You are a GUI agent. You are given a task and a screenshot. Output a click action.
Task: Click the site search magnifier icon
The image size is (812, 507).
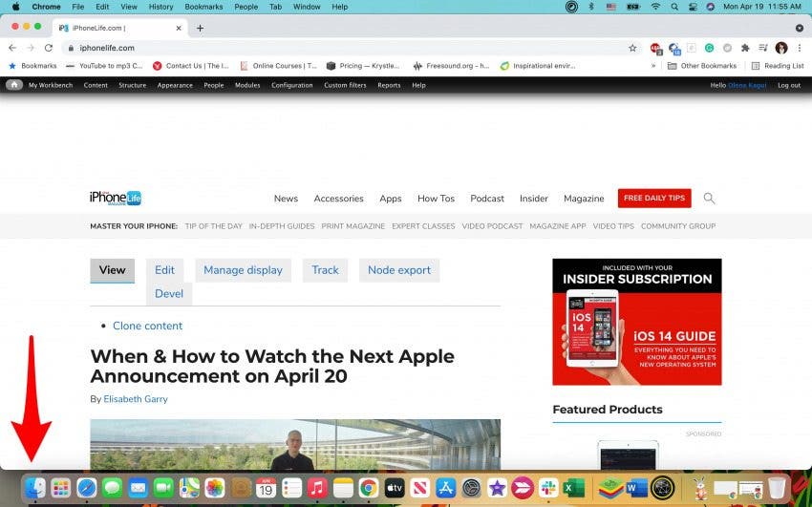click(x=709, y=199)
